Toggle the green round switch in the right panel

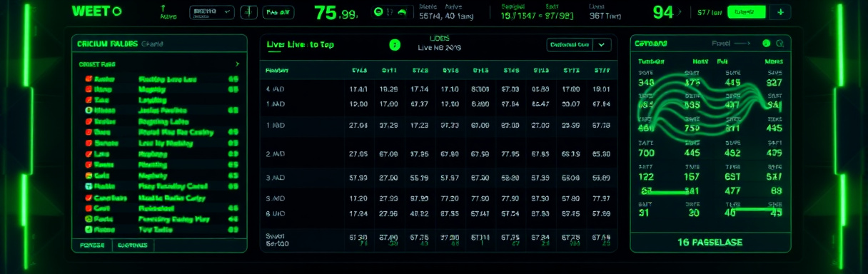(767, 44)
